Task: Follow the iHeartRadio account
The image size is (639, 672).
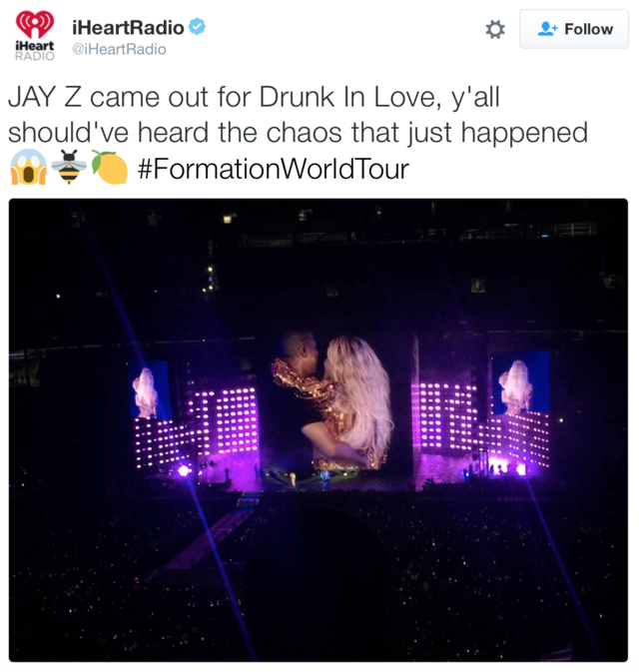Action: pyautogui.click(x=574, y=29)
